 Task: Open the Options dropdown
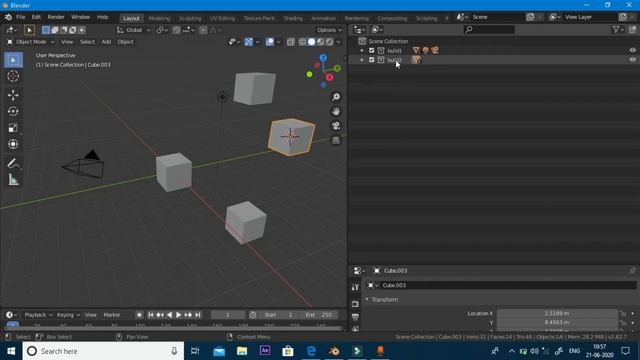pyautogui.click(x=329, y=30)
